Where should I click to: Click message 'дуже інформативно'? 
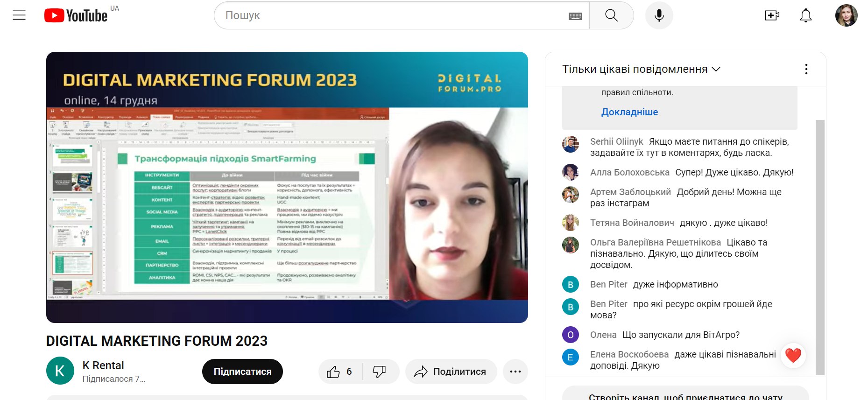[x=676, y=284]
